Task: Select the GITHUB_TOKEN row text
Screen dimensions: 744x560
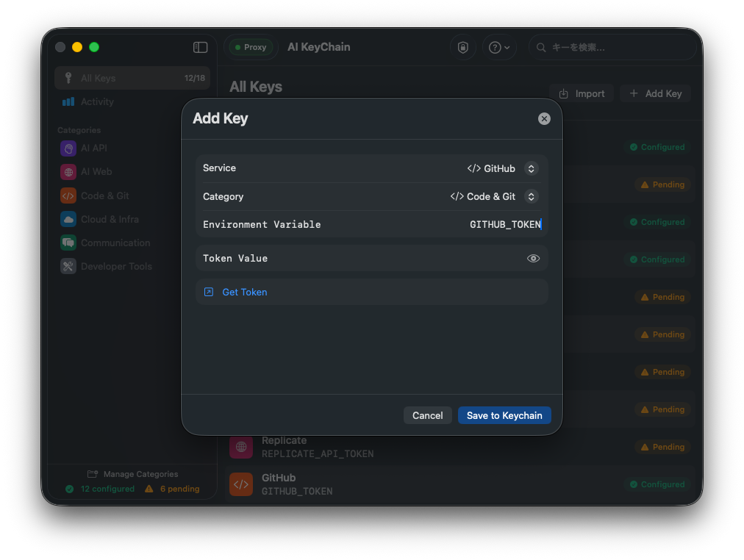Action: tap(297, 491)
